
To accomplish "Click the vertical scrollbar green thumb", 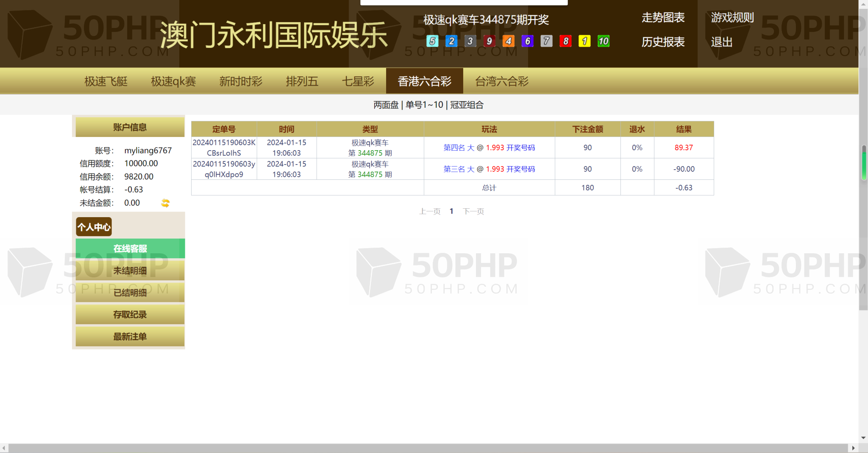I will pos(863,163).
